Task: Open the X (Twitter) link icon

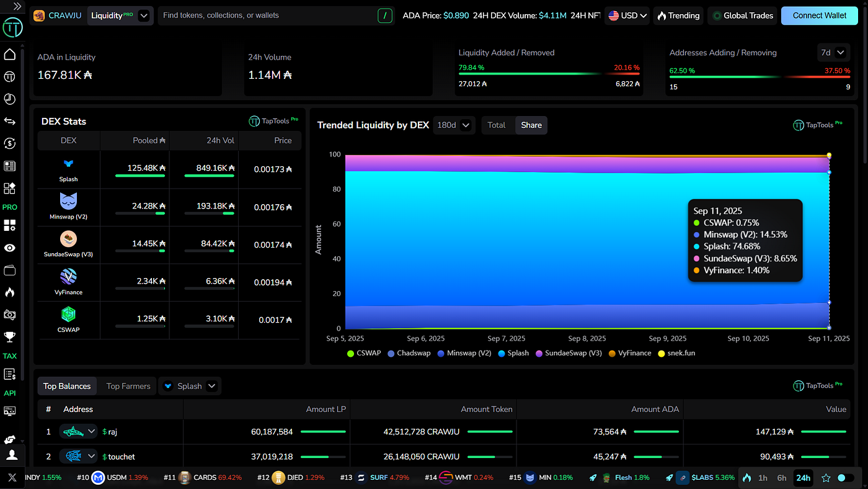Action: [12, 477]
